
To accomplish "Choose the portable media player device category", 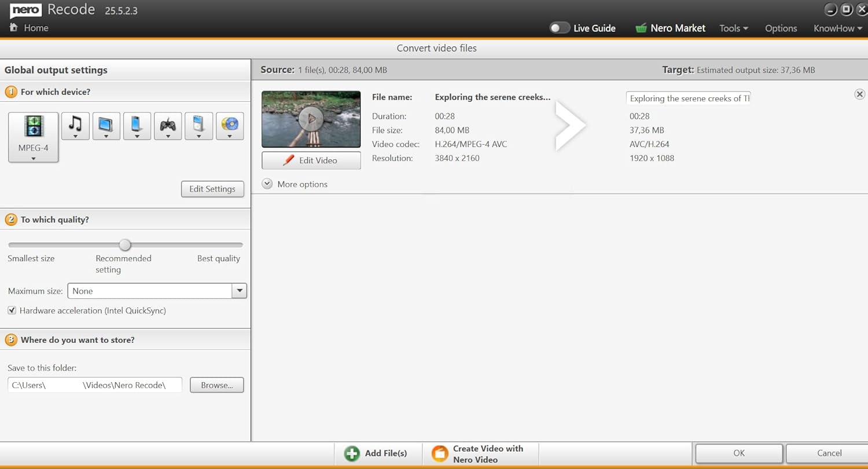I will tap(198, 126).
